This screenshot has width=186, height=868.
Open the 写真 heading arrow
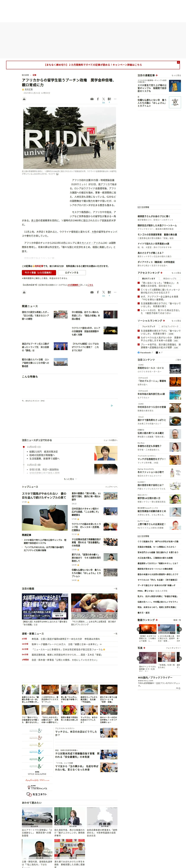click(x=144, y=648)
